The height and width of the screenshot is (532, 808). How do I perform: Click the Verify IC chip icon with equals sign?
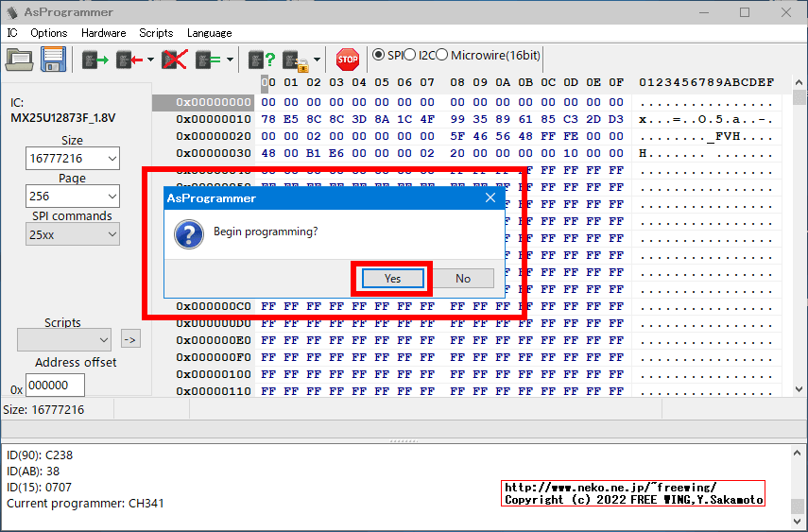coord(208,60)
